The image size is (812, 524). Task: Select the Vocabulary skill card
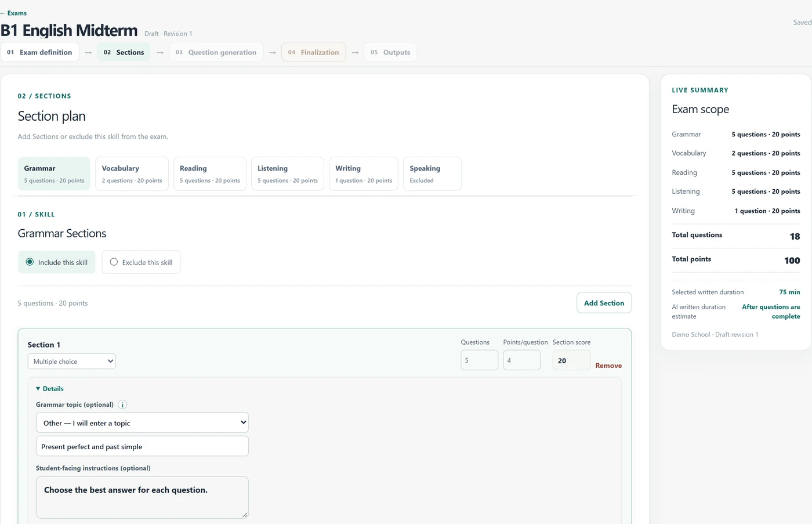click(x=132, y=174)
